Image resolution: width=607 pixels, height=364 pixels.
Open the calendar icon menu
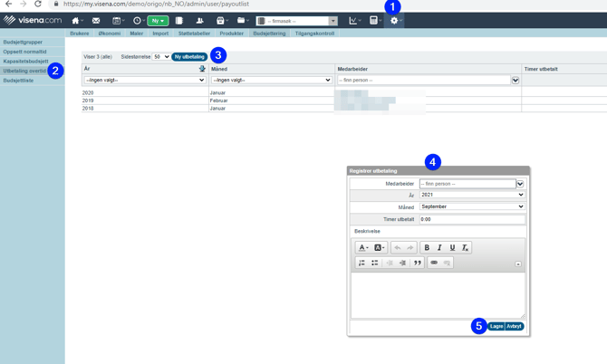point(117,21)
